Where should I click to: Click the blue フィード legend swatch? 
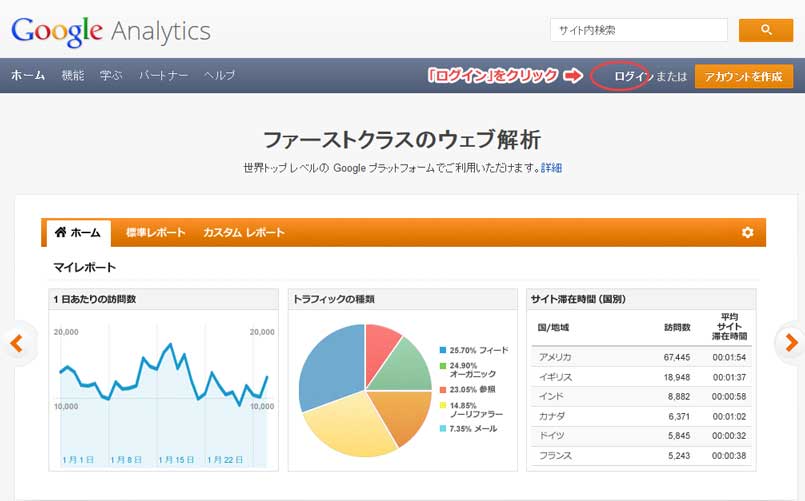(443, 350)
